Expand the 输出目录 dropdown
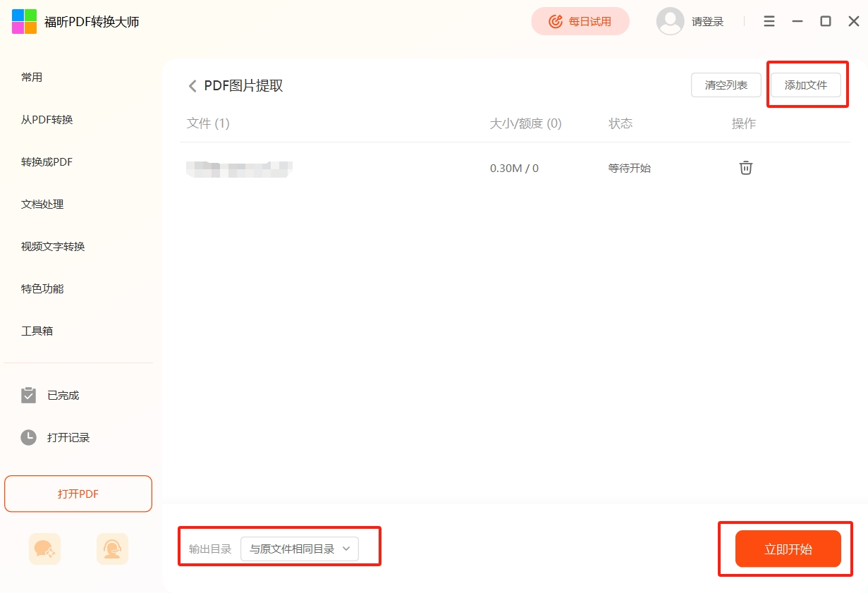868x593 pixels. pyautogui.click(x=300, y=549)
